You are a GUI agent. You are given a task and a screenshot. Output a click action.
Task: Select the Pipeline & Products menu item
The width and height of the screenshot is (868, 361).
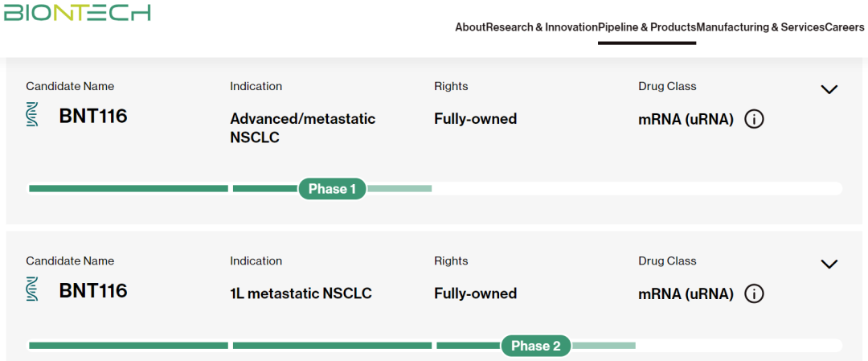pos(647,27)
